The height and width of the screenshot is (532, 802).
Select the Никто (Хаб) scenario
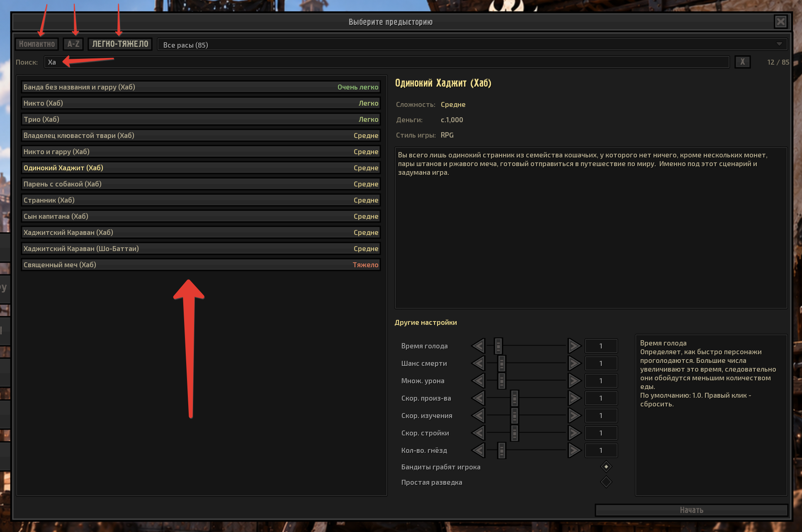tap(201, 103)
